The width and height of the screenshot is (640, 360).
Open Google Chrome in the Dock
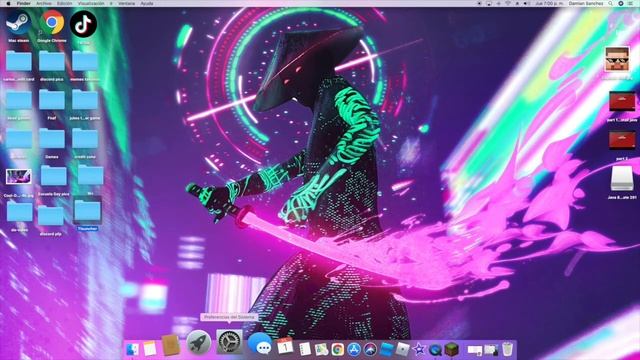(x=338, y=349)
